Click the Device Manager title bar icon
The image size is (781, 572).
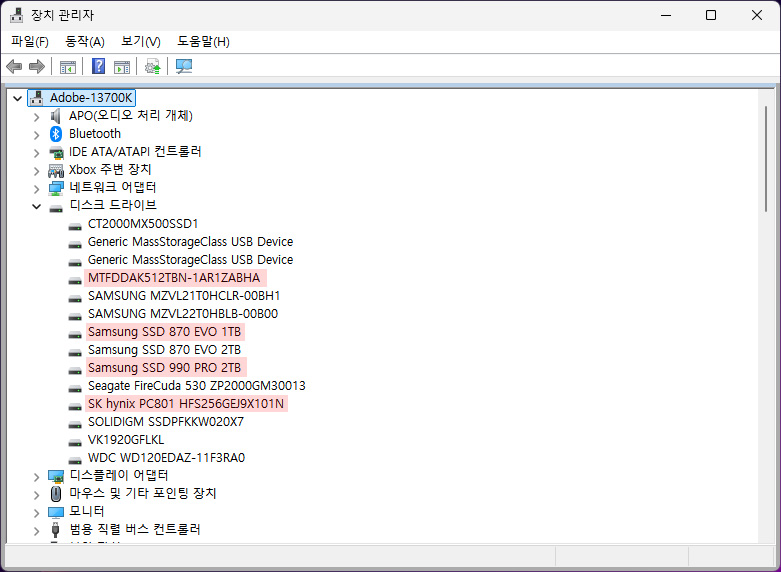pyautogui.click(x=16, y=15)
